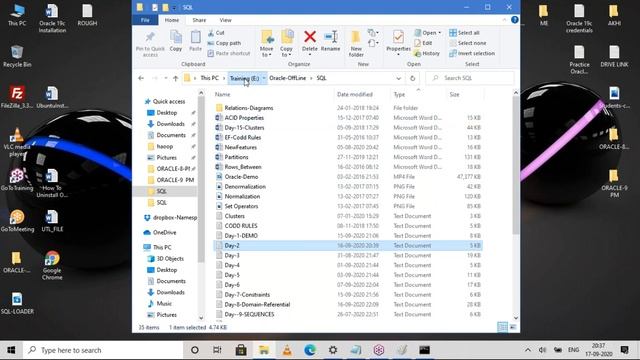Switch to large icons view button
The width and height of the screenshot is (640, 360).
click(513, 327)
